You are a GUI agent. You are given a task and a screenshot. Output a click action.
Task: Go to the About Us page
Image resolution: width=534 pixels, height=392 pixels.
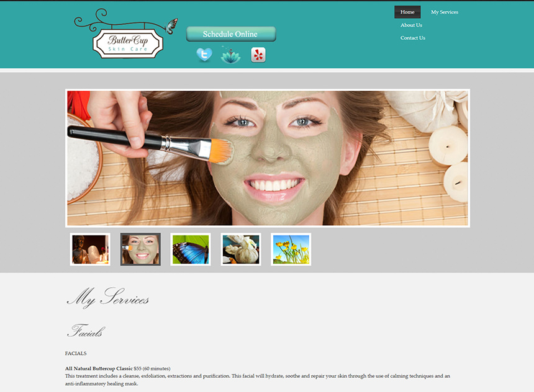pyautogui.click(x=411, y=25)
